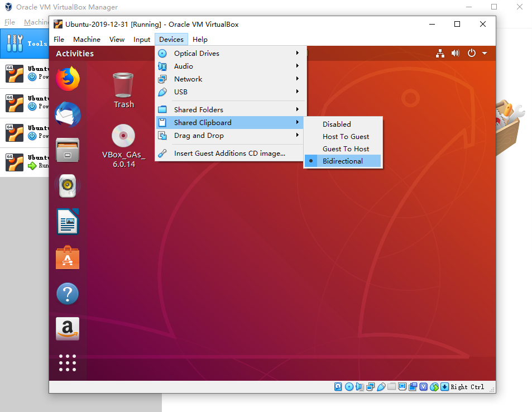The width and height of the screenshot is (532, 412).
Task: Open the Input menu
Action: coord(142,40)
